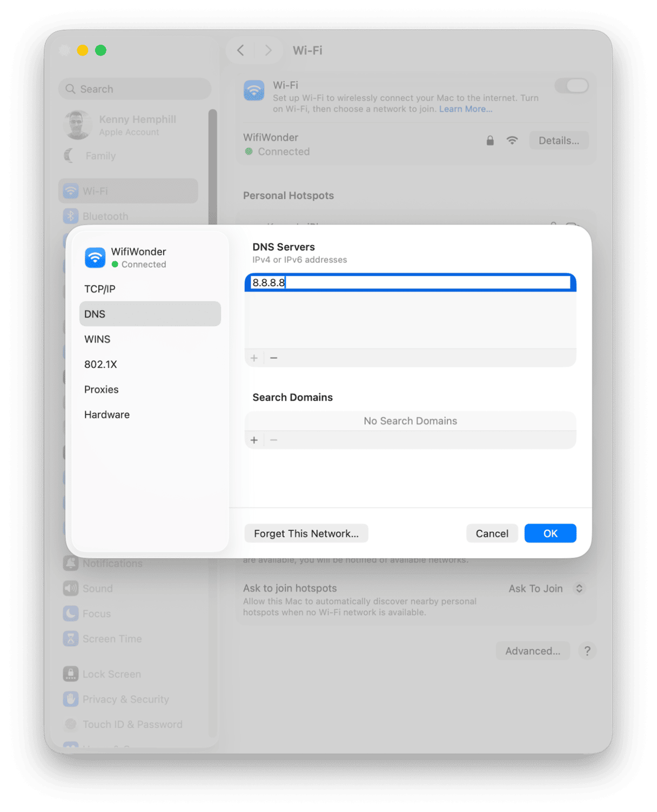
Task: Open Privacy & Security settings pane
Action: [x=128, y=699]
